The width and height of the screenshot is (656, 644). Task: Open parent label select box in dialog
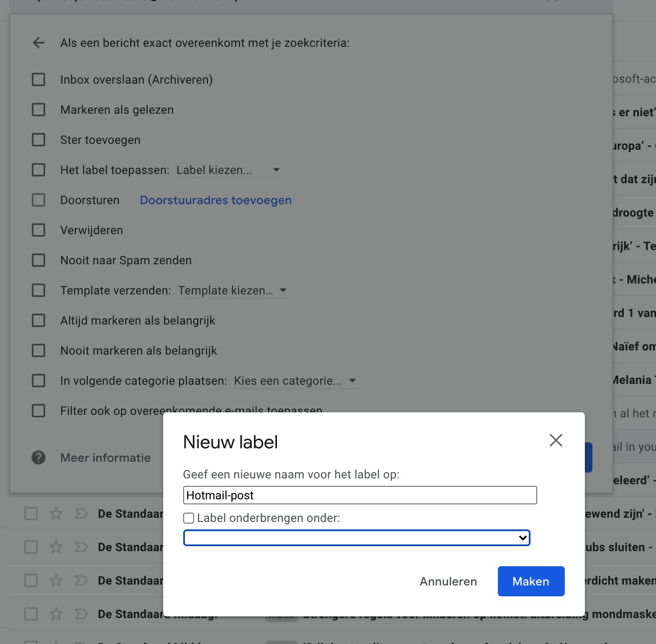click(356, 538)
